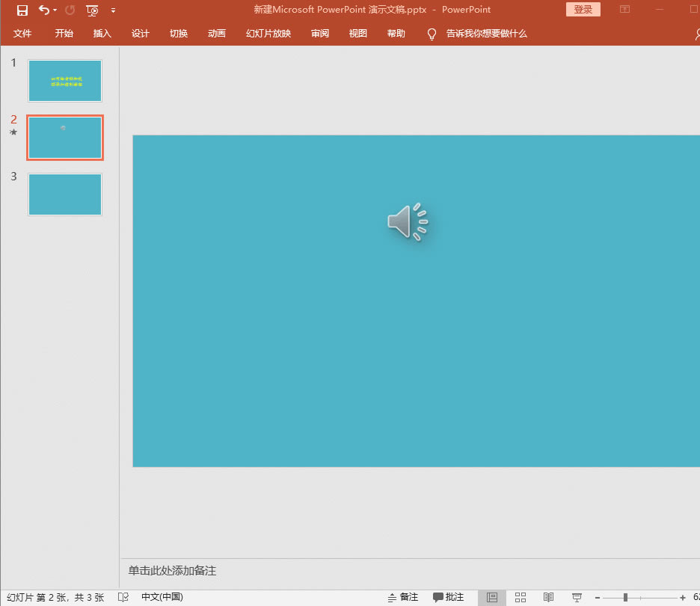Open reading view from status bar
This screenshot has height=606, width=700.
[548, 597]
